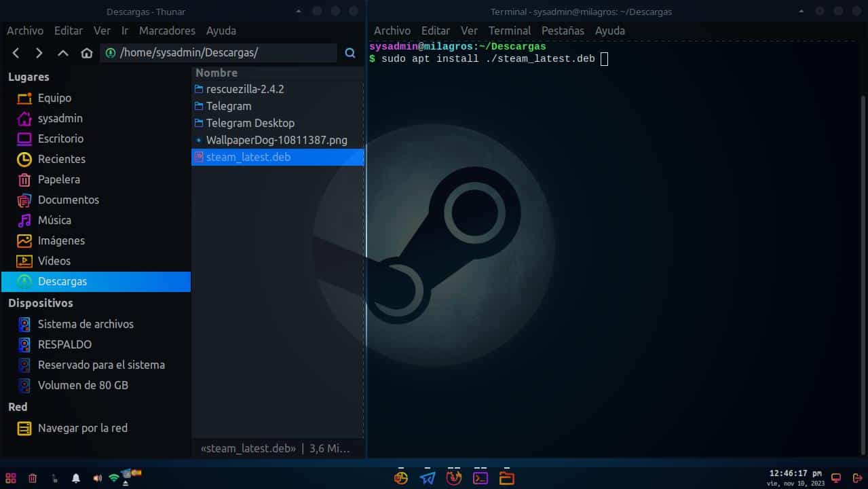Navigate back with the left arrow
This screenshot has width=868, height=489.
(x=16, y=53)
